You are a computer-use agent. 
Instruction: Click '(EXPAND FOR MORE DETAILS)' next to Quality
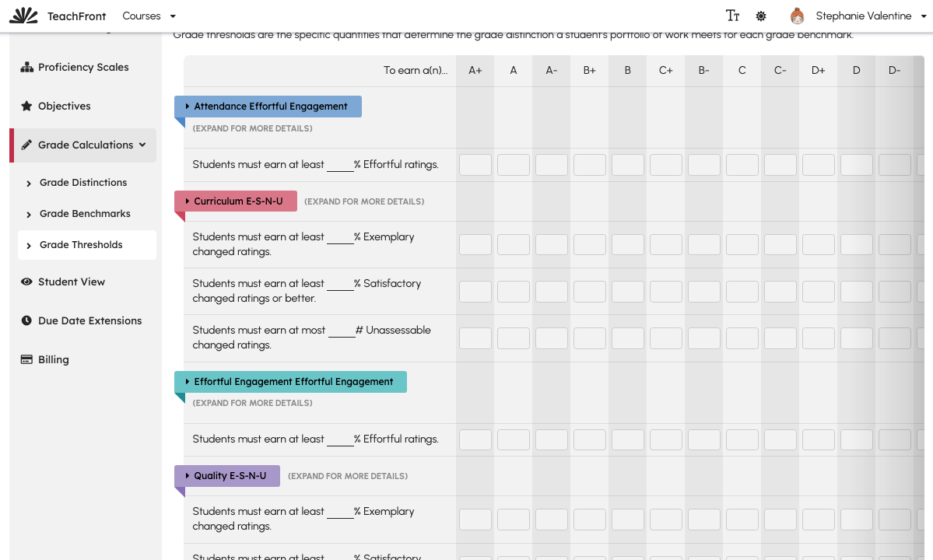tap(348, 476)
